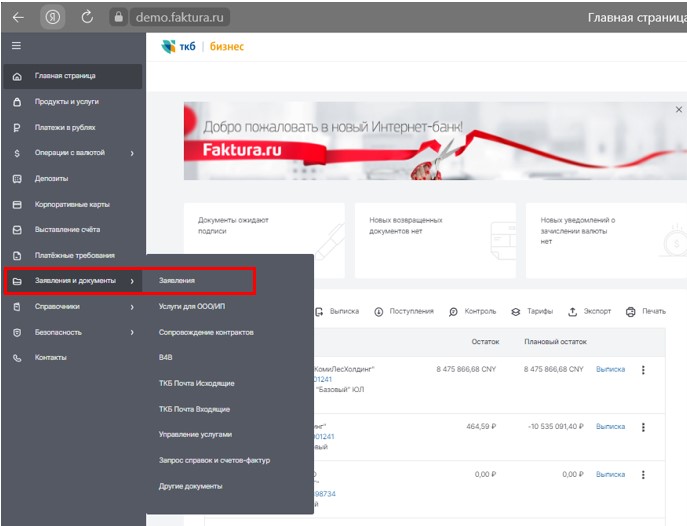687x526 pixels.
Task: Open the Новых возвращённых документов нет card
Action: click(435, 240)
